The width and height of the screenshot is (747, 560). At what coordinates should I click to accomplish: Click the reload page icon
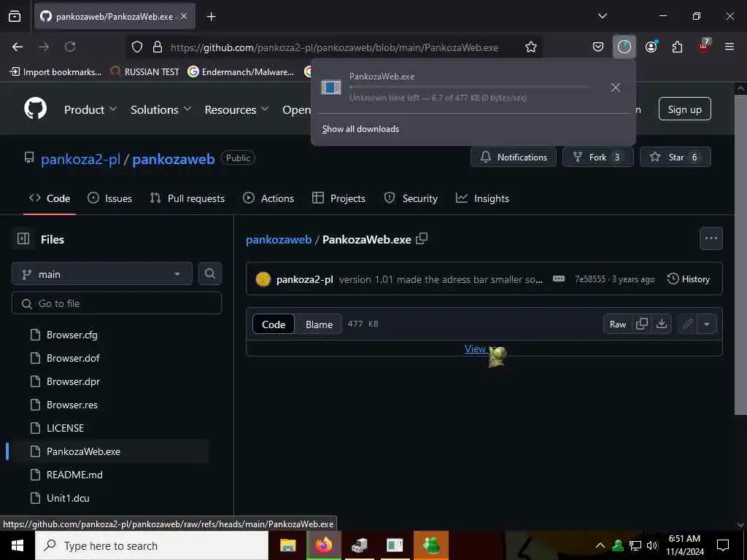(x=70, y=47)
